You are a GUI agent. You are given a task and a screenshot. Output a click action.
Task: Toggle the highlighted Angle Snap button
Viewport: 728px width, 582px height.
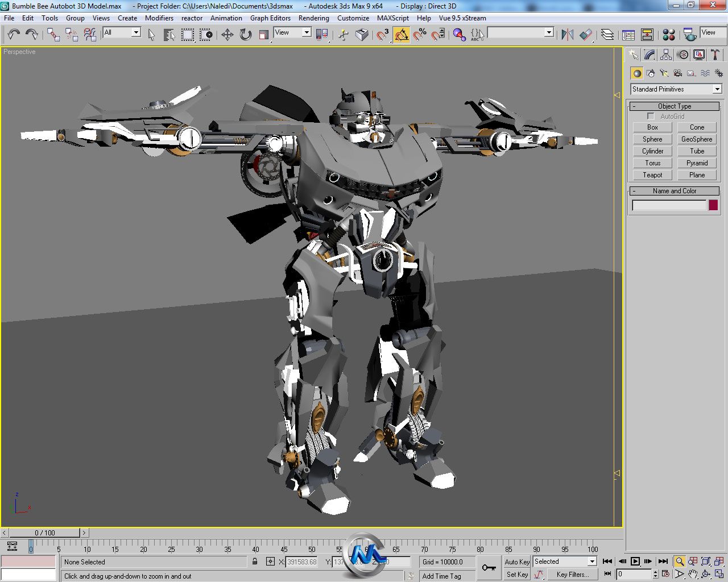point(402,35)
